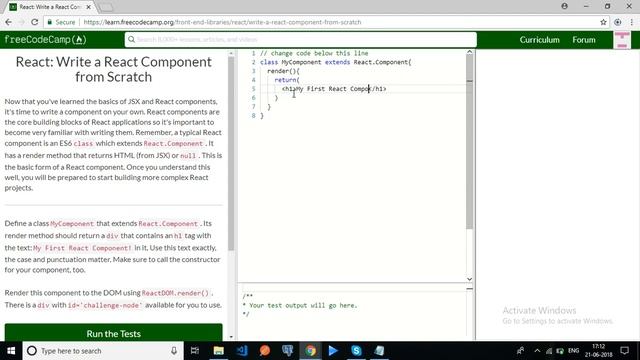
Task: Click the 'return(' code line
Action: click(287, 80)
